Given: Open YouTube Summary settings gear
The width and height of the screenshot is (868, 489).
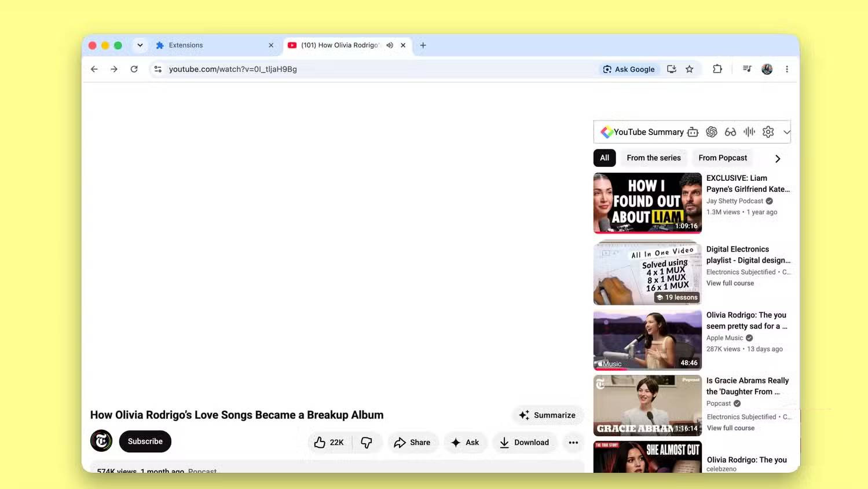Looking at the screenshot, I should pos(768,132).
